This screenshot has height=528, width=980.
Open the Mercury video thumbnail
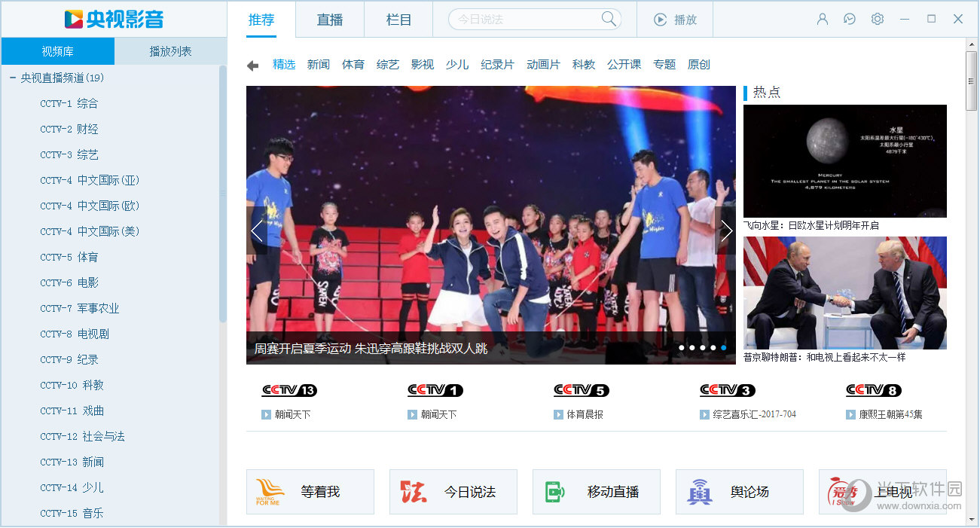845,161
